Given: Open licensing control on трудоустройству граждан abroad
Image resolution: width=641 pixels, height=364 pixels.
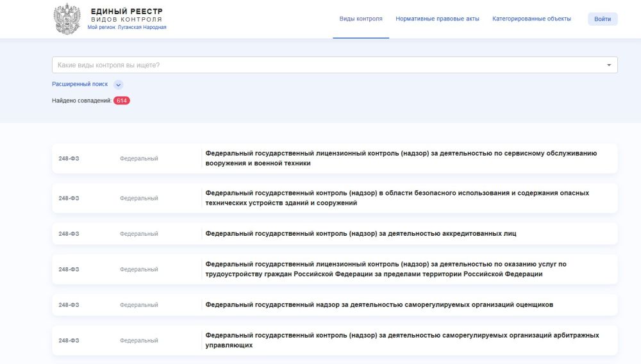Looking at the screenshot, I should pos(385,269).
